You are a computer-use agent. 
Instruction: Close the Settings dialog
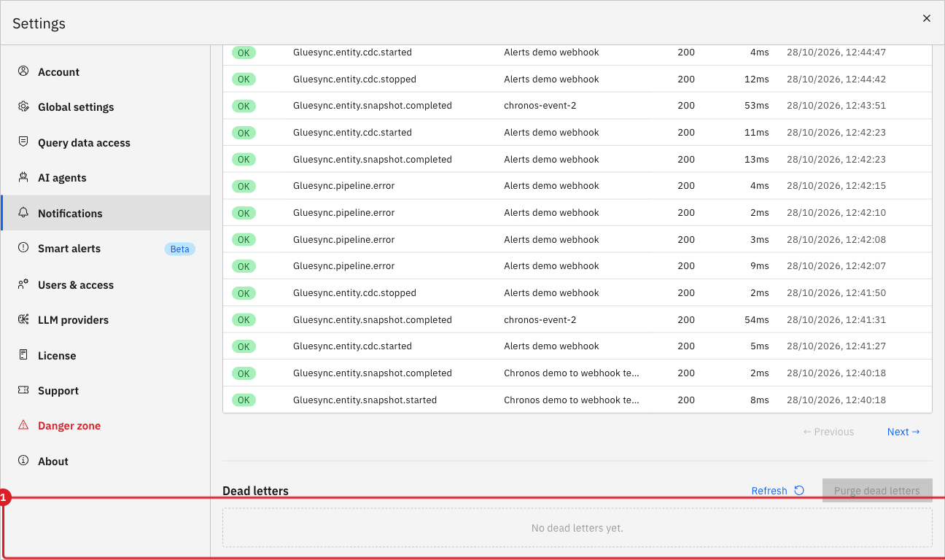click(x=927, y=18)
